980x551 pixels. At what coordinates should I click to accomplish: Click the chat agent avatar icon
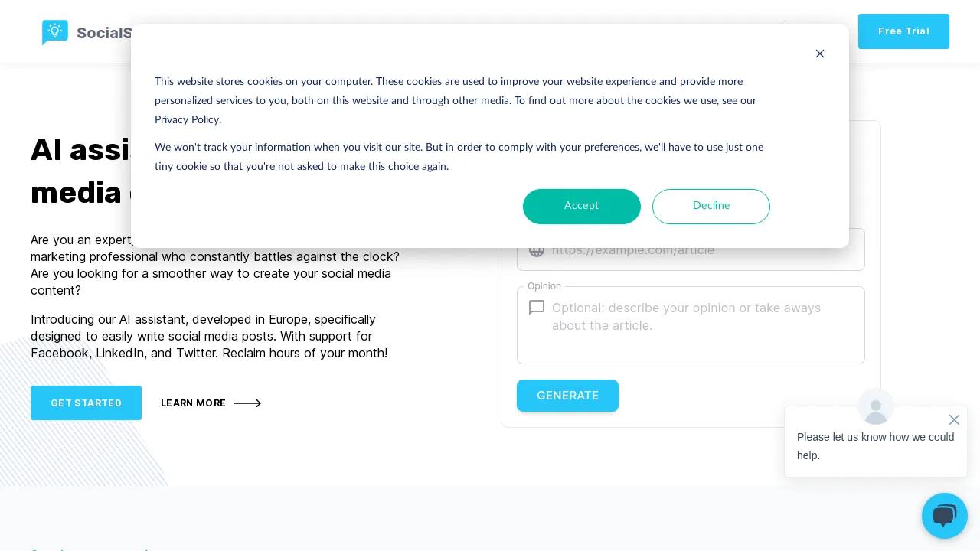(x=876, y=407)
